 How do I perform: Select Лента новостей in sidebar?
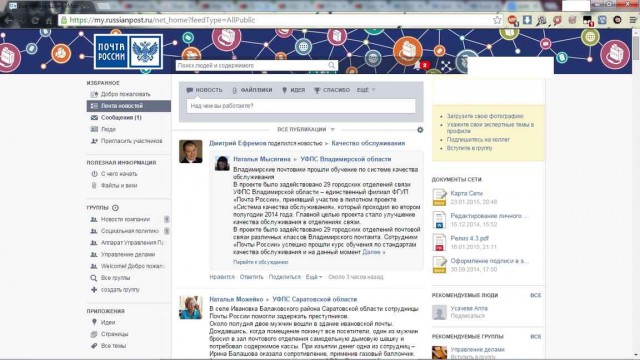pyautogui.click(x=129, y=106)
